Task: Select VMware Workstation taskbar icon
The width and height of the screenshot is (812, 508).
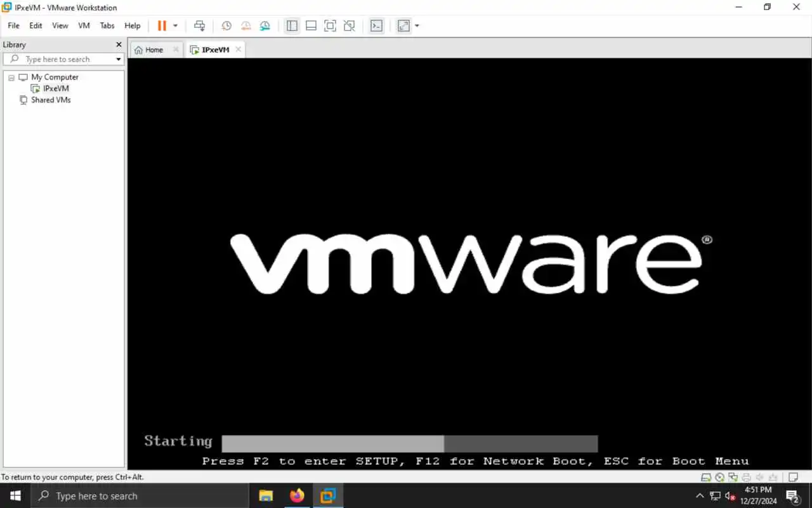Action: coord(328,496)
